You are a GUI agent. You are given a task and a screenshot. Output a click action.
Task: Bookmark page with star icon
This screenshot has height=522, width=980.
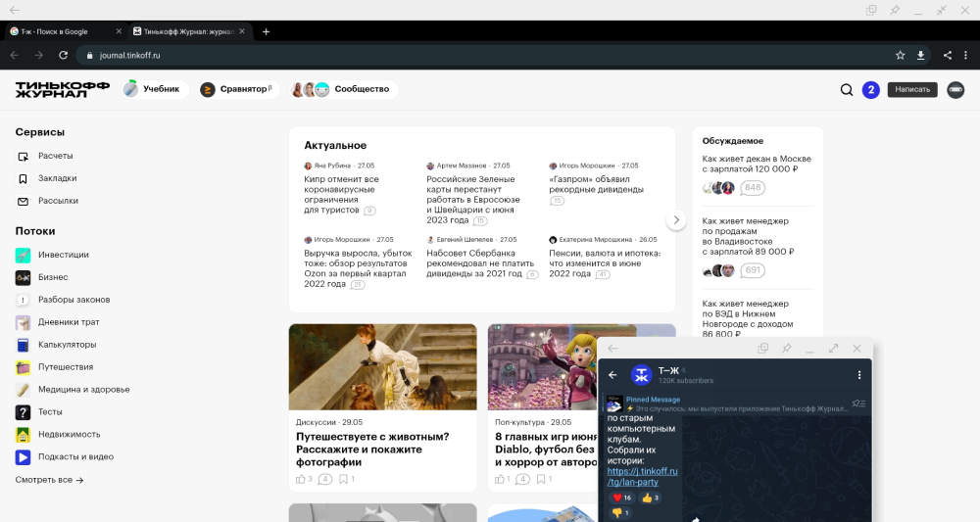tap(900, 55)
